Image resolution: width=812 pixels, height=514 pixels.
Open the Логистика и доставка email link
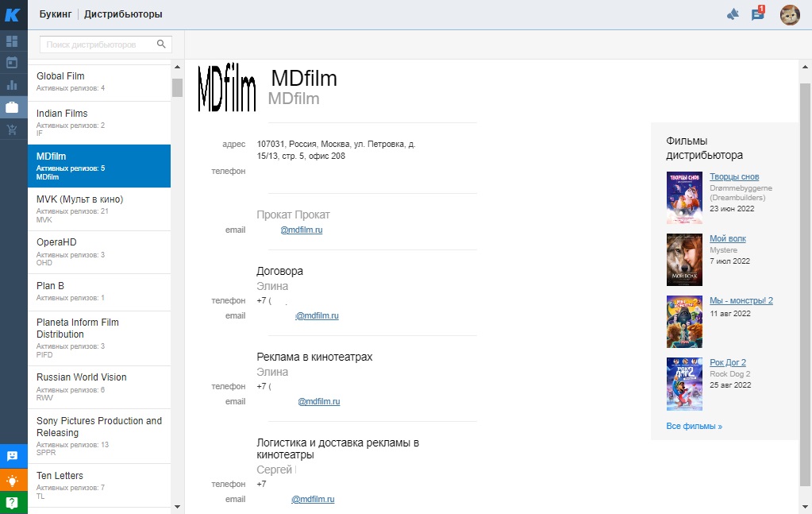coord(313,500)
